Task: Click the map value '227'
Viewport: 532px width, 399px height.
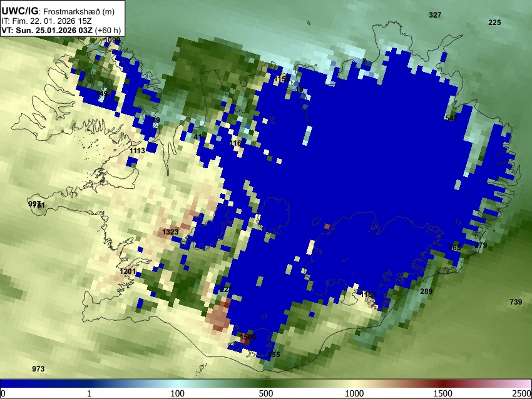Action: point(226,289)
